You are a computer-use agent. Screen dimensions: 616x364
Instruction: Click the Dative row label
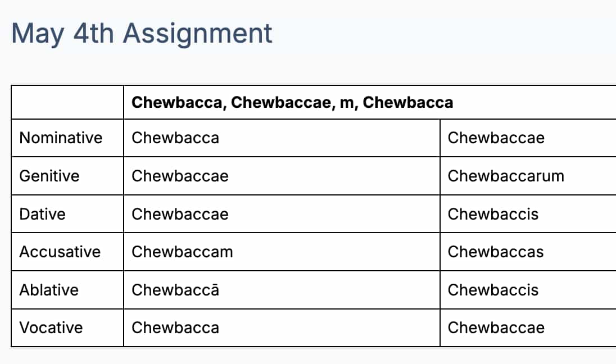[67, 214]
